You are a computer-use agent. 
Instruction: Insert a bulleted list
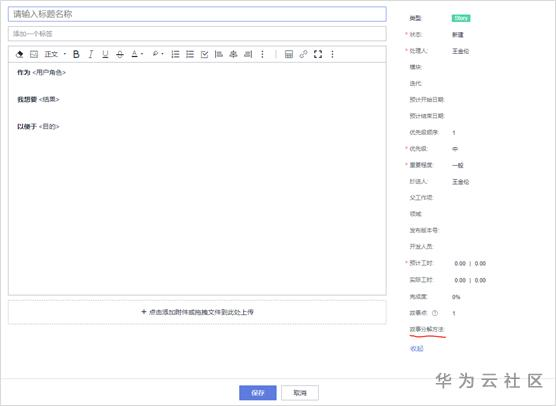tap(190, 54)
